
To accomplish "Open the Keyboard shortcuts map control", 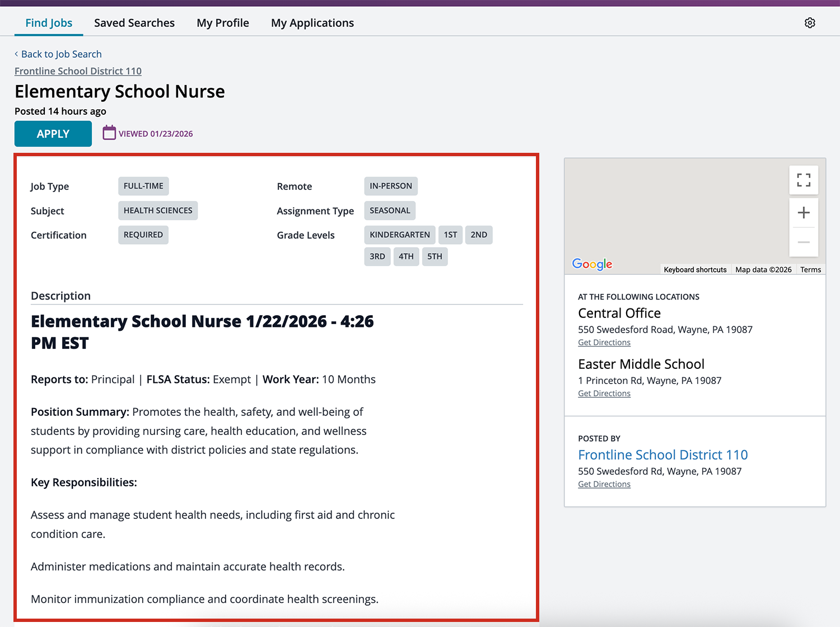I will (695, 269).
